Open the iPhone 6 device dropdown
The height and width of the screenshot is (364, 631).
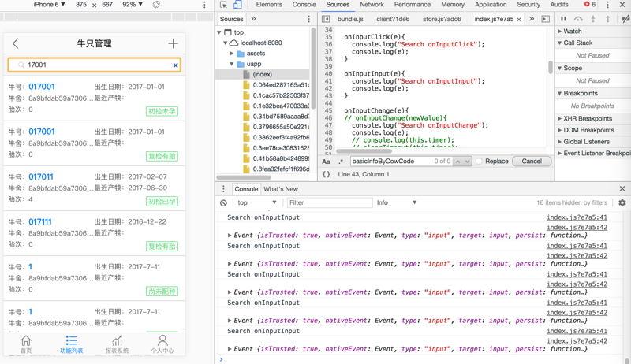[x=48, y=5]
